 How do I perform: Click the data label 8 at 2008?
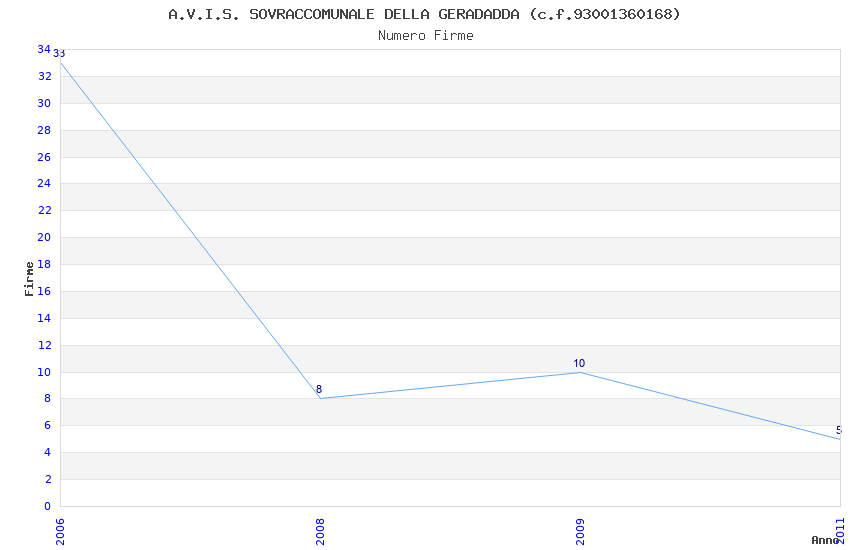coord(319,389)
